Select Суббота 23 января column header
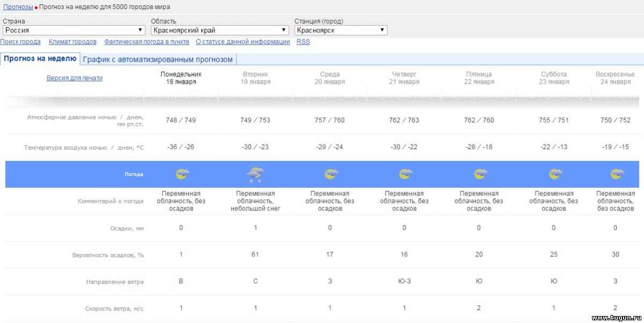The height and width of the screenshot is (323, 644). (x=554, y=78)
